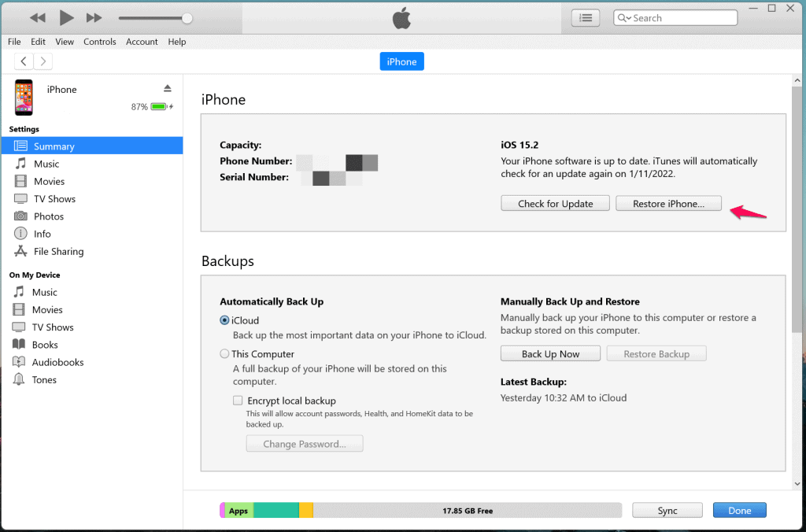
Task: Open the Account menu
Action: pos(142,42)
